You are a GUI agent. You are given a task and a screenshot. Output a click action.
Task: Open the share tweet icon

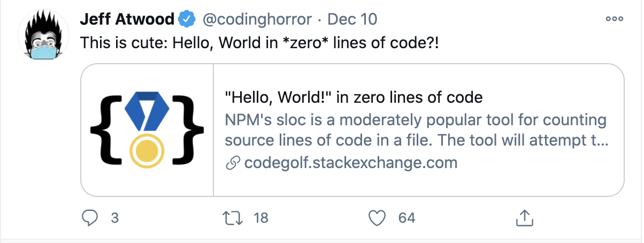(x=524, y=217)
